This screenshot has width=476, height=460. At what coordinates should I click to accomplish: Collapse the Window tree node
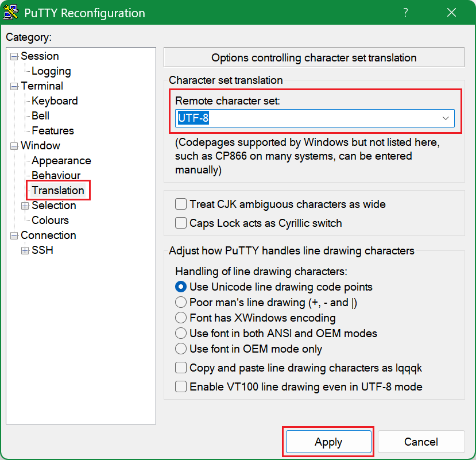[14, 146]
